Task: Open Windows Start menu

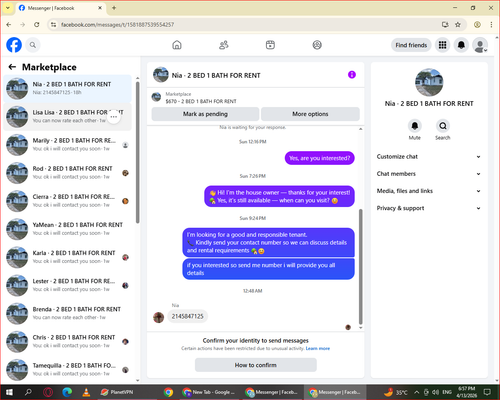Action: click(9, 392)
